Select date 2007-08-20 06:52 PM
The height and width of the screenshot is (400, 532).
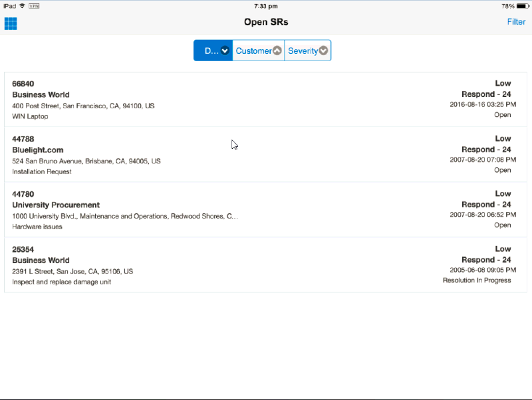coord(483,215)
